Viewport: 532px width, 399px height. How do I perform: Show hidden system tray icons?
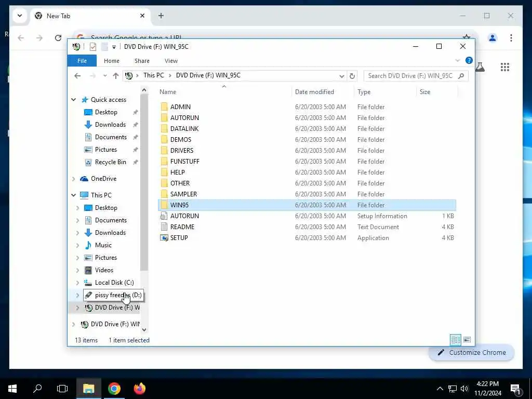[440, 389]
